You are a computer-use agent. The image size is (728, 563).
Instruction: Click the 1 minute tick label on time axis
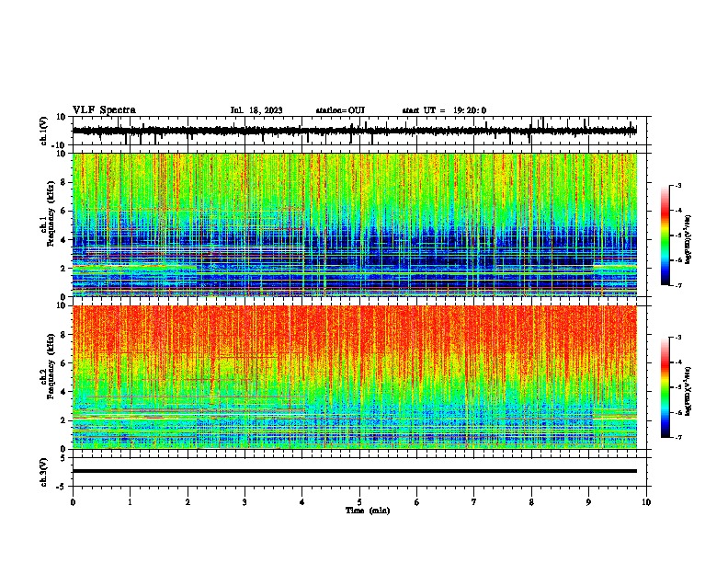click(130, 502)
